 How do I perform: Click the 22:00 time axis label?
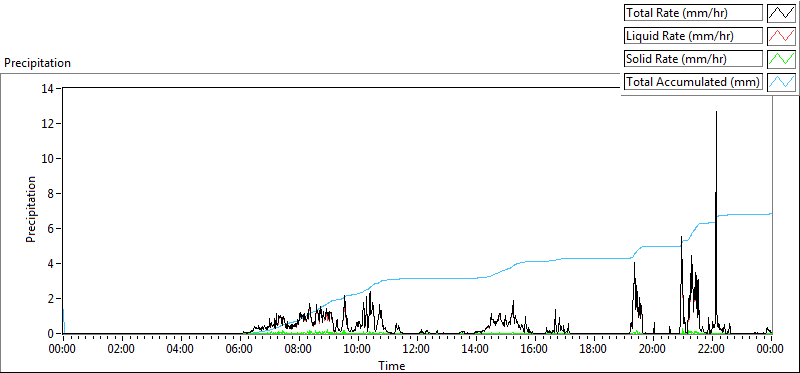coord(712,350)
